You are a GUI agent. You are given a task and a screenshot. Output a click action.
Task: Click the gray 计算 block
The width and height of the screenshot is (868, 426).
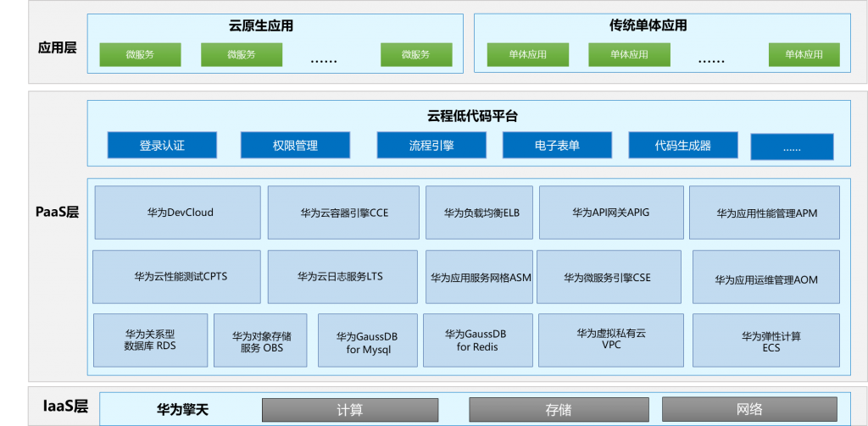[350, 410]
